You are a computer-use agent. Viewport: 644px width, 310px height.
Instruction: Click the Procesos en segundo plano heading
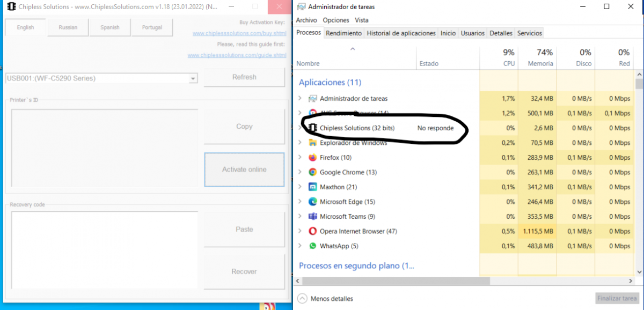click(357, 265)
